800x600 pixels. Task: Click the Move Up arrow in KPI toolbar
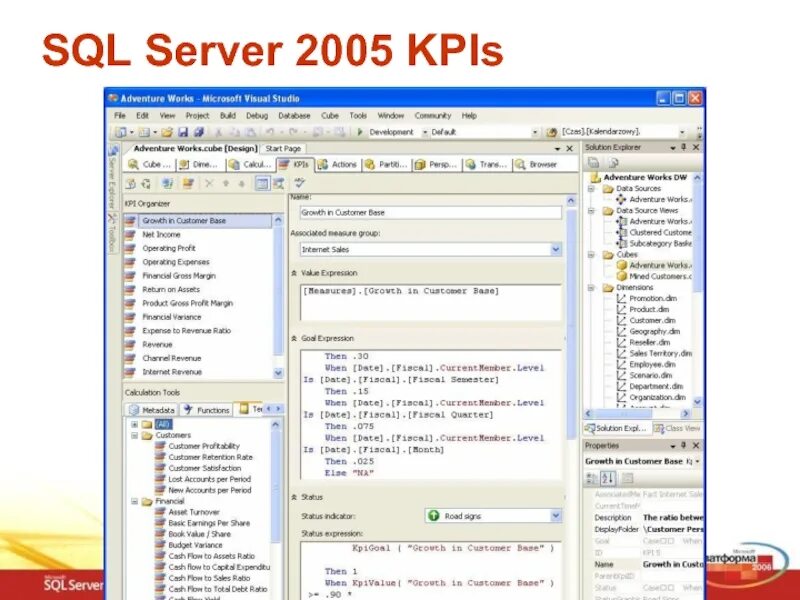pyautogui.click(x=226, y=183)
